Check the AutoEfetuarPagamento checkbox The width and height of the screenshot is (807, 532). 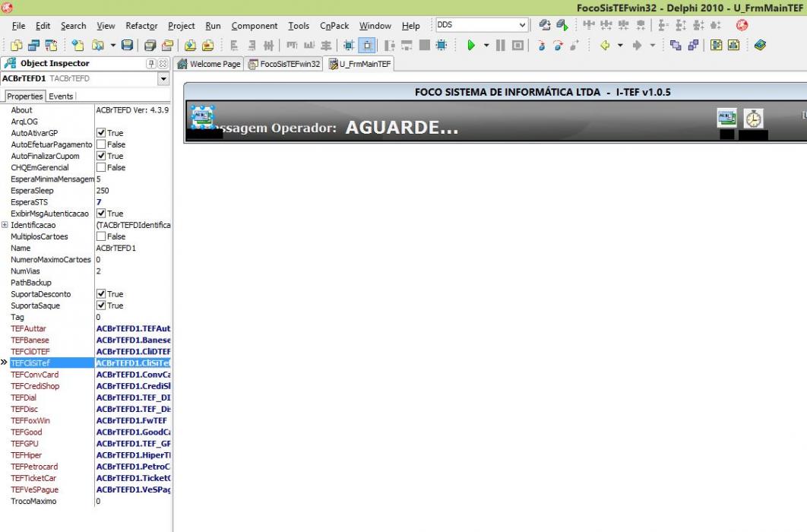[101, 144]
